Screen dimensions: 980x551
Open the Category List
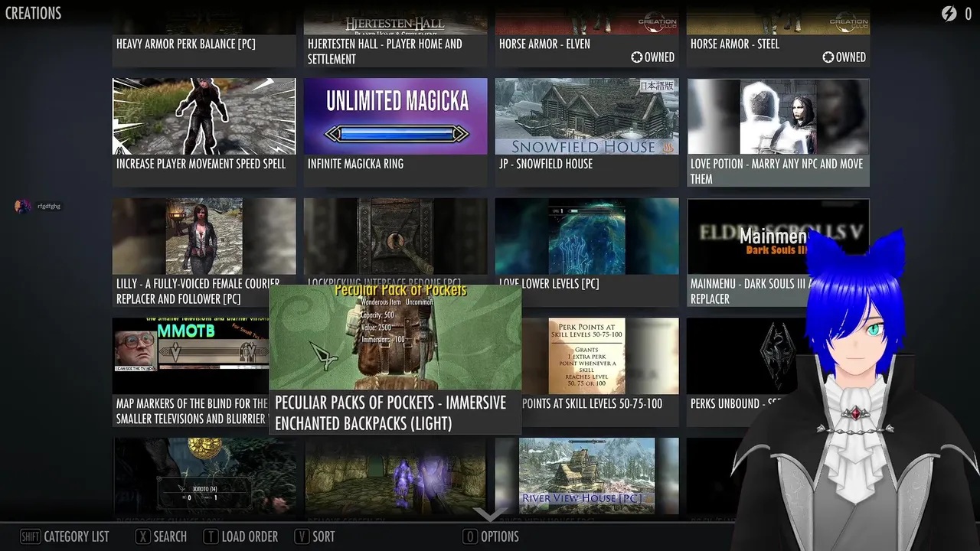pyautogui.click(x=65, y=536)
